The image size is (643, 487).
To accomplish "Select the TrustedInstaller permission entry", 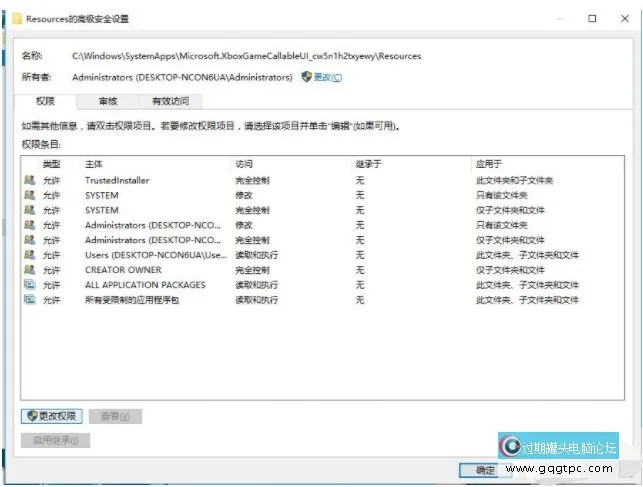I will click(x=322, y=180).
